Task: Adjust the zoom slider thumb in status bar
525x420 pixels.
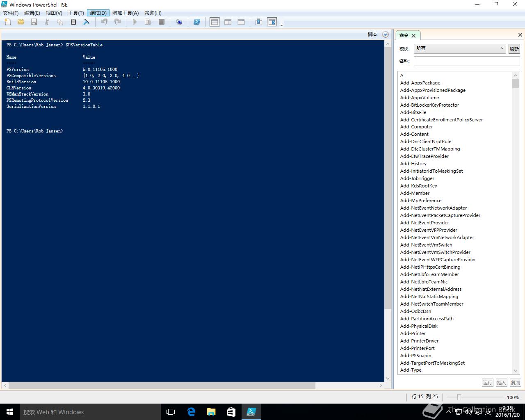Action: pyautogui.click(x=459, y=397)
